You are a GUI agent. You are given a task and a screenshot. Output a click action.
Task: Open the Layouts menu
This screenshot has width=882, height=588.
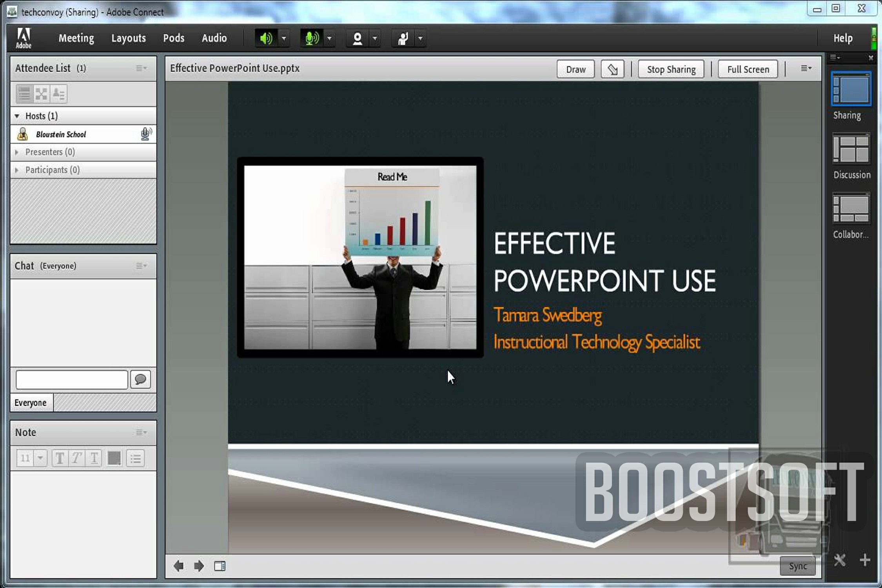pyautogui.click(x=129, y=38)
